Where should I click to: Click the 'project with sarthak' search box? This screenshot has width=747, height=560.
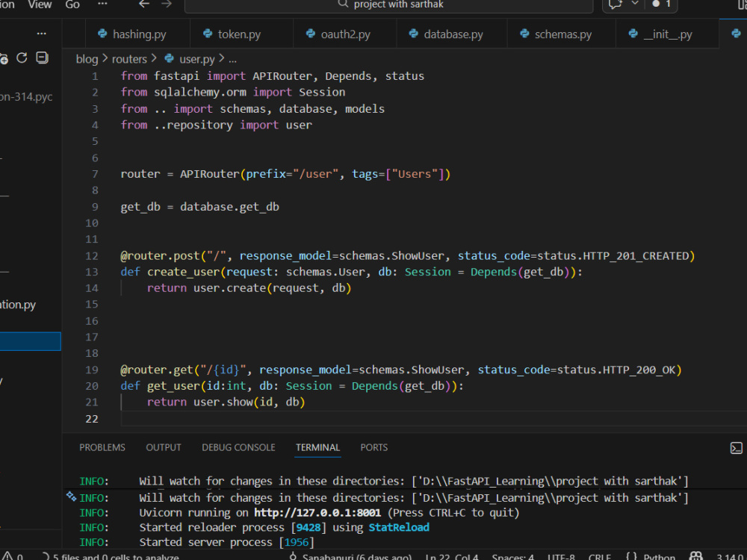click(388, 4)
